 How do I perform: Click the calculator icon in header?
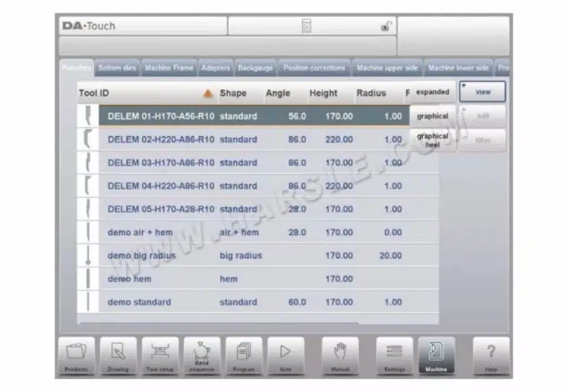coord(306,25)
